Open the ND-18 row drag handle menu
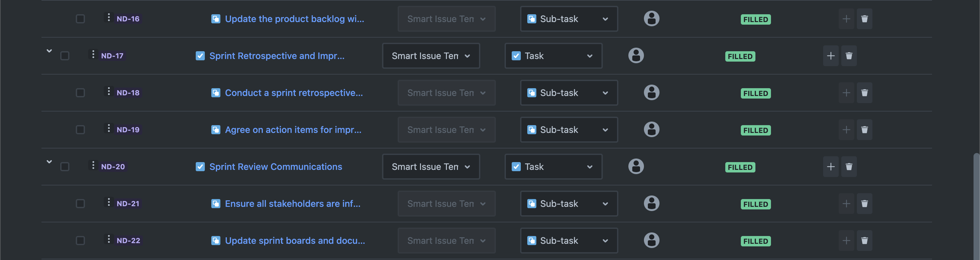Viewport: 980px width, 260px height. click(109, 91)
